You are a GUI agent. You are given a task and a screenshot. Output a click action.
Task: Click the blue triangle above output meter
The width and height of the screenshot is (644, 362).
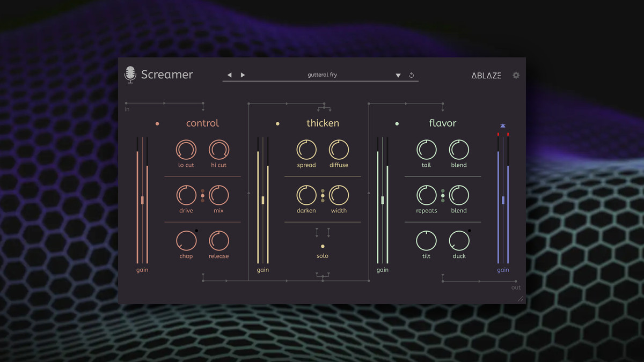coord(503,126)
